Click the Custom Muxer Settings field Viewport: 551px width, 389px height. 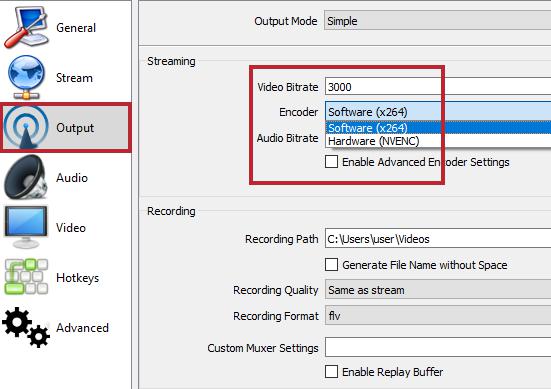(438, 347)
